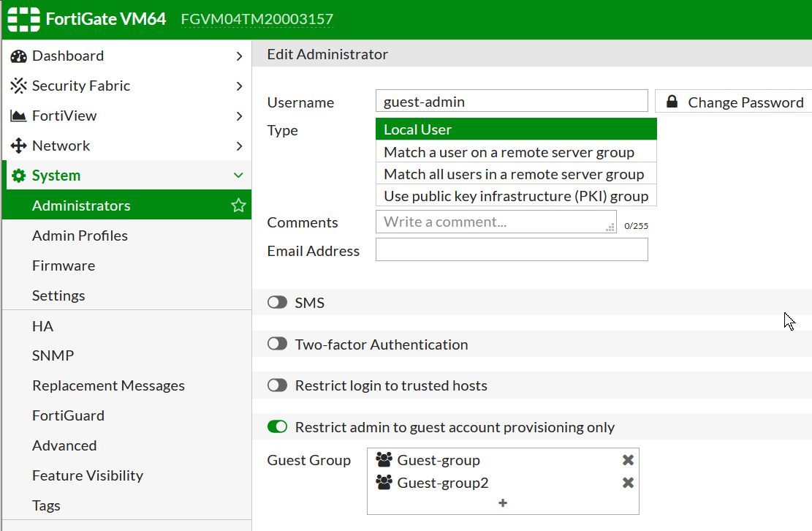Click the Guest-group entry text

tap(439, 460)
